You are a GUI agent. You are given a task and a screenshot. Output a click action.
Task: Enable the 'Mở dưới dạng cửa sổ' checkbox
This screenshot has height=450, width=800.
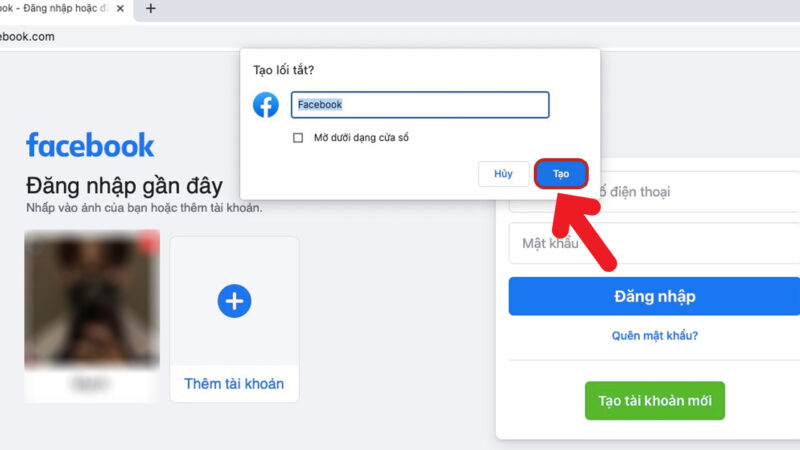[x=298, y=138]
